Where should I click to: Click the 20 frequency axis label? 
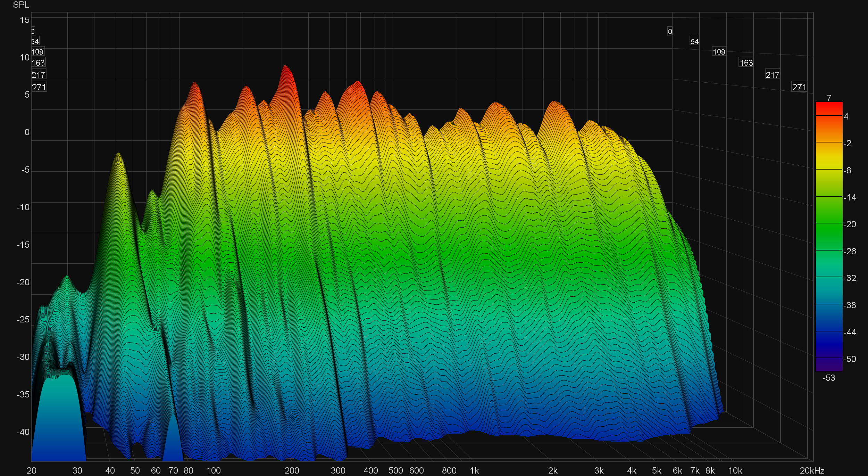pyautogui.click(x=32, y=470)
